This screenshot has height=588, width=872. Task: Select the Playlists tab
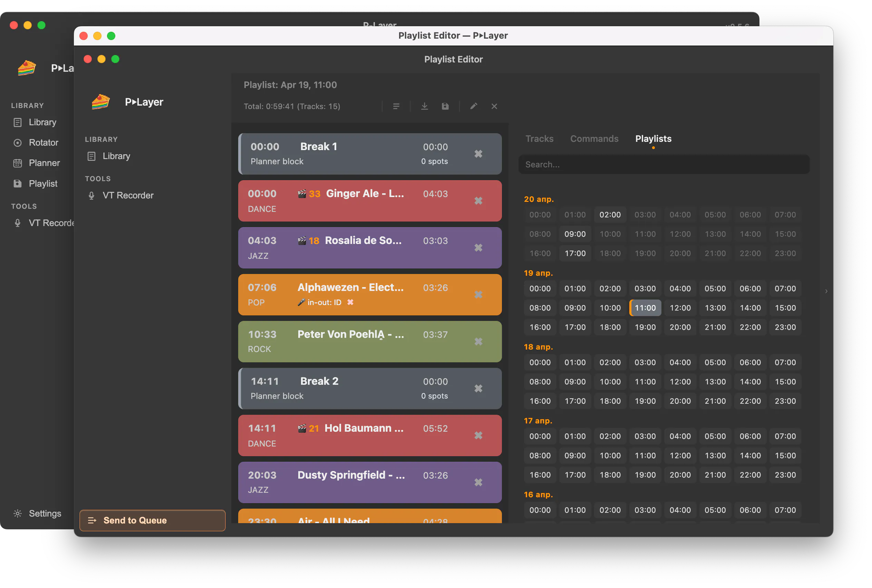(653, 139)
